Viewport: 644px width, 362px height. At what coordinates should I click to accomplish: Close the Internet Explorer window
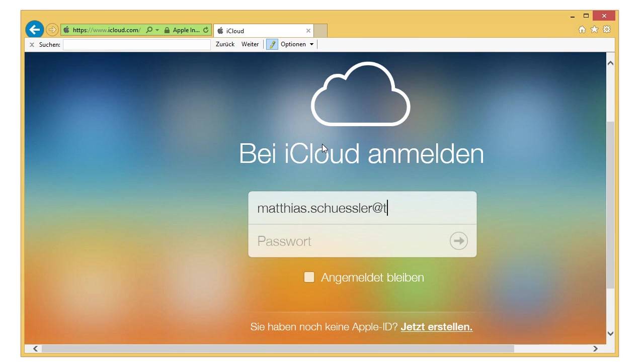[x=604, y=16]
